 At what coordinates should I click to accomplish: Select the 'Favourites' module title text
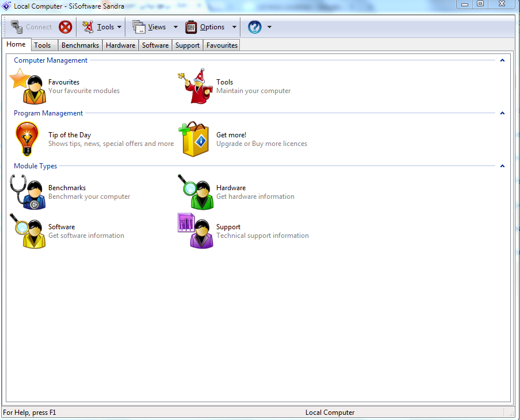64,82
